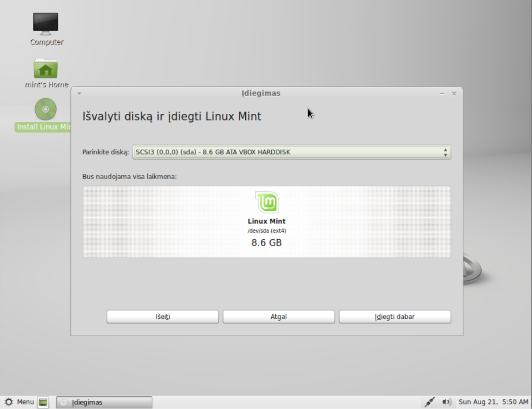
Task: Click the dropdown arrows on the disk selector
Action: pos(445,152)
